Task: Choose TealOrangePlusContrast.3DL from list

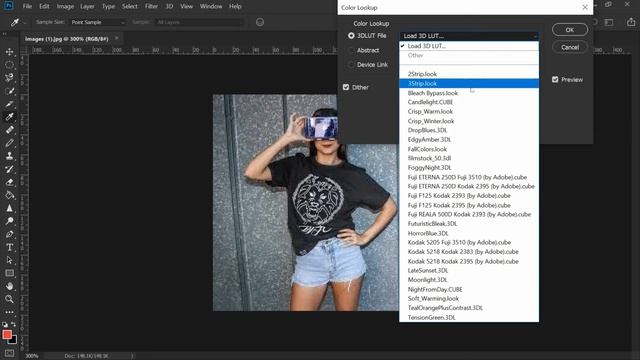Action: pos(469,308)
